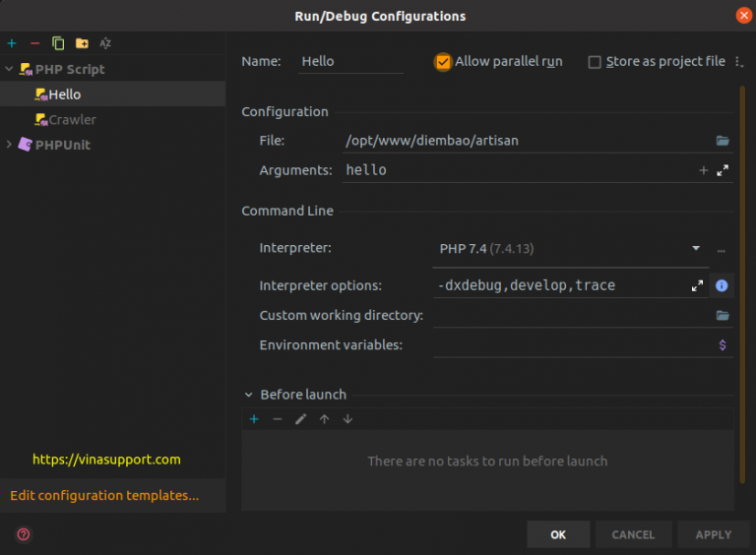Open Edit configuration templates link
The height and width of the screenshot is (555, 756).
coord(104,495)
